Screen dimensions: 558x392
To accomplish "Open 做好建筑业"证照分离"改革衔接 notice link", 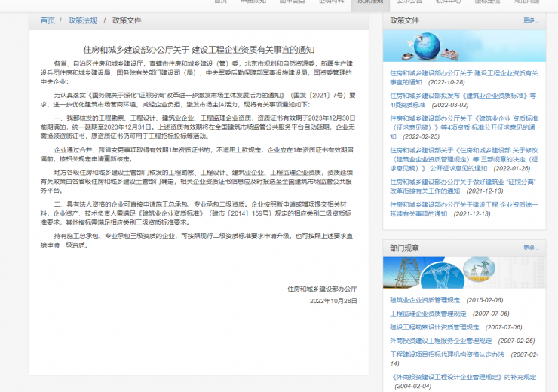I will tap(463, 186).
